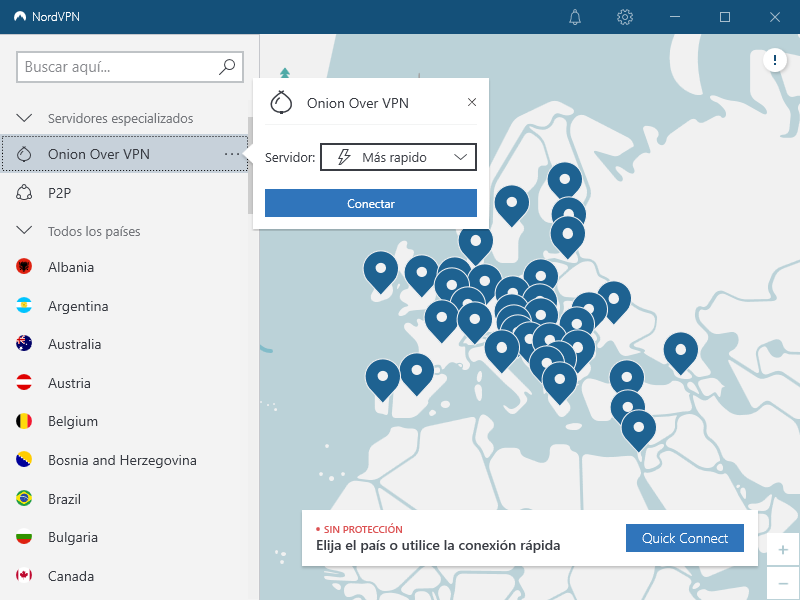
Task: Open the notifications bell
Action: pyautogui.click(x=575, y=17)
